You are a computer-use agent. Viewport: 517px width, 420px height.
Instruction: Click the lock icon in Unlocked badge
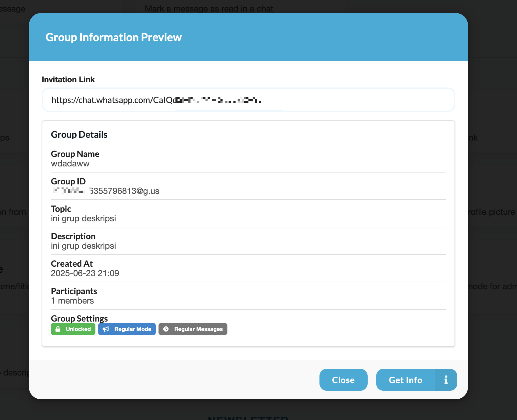[x=58, y=329]
